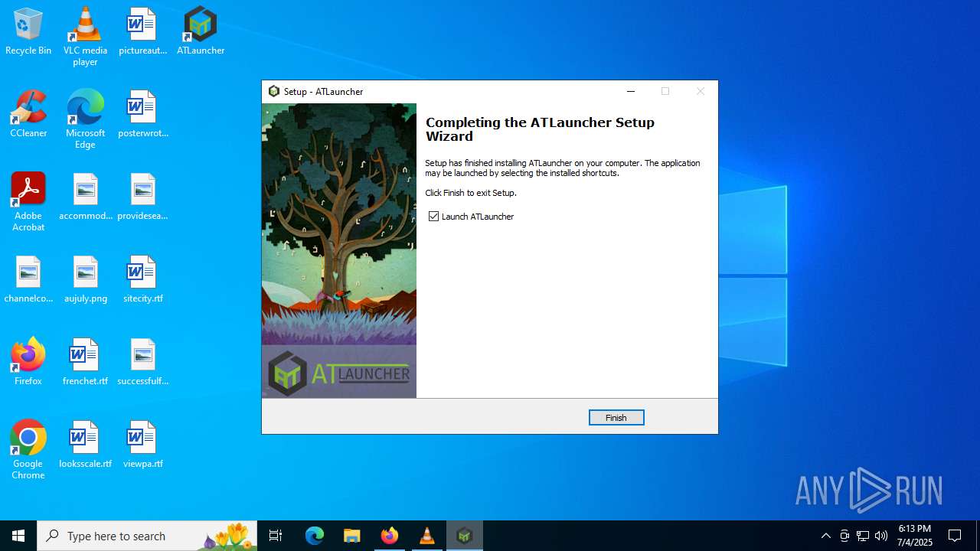Viewport: 980px width, 551px height.
Task: Select the viewpa.rtf document icon
Action: [x=142, y=445]
